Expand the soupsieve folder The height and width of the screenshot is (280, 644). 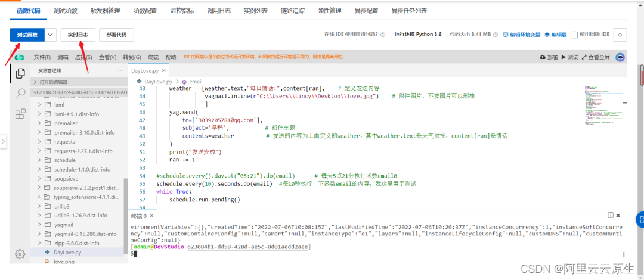[39, 179]
